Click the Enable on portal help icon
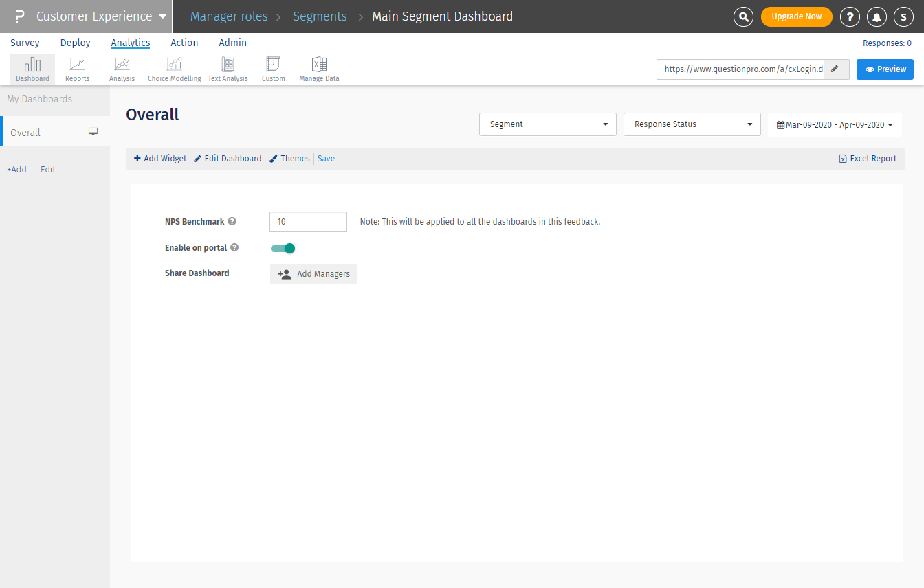Viewport: 924px width, 588px height. tap(234, 248)
